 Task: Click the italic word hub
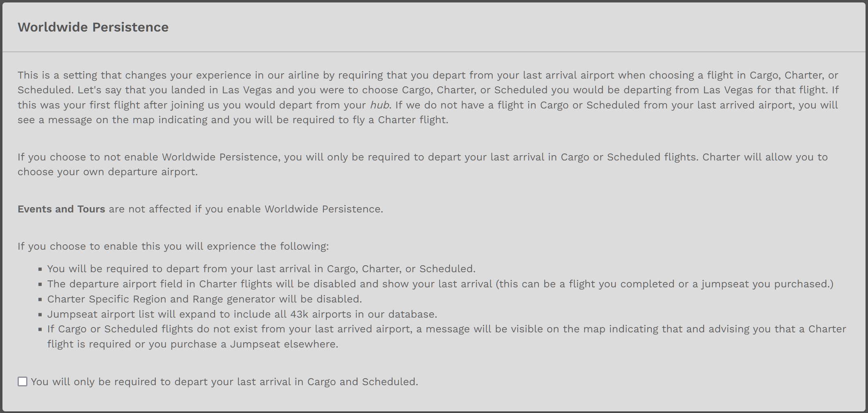(379, 105)
